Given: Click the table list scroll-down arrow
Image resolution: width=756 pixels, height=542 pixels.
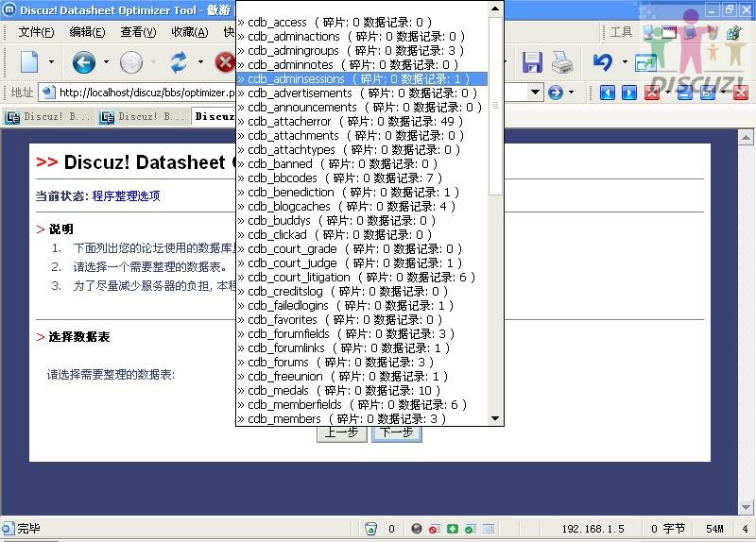Looking at the screenshot, I should click(x=495, y=418).
